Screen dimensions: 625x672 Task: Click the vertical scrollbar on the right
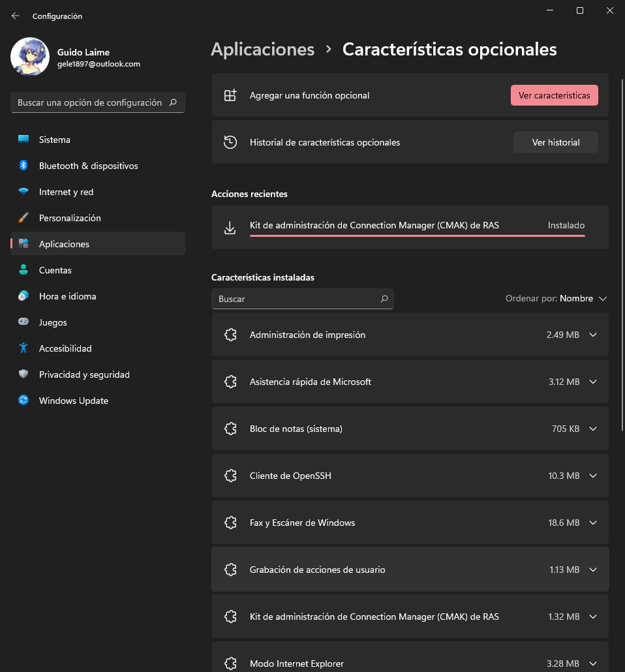tap(622, 255)
